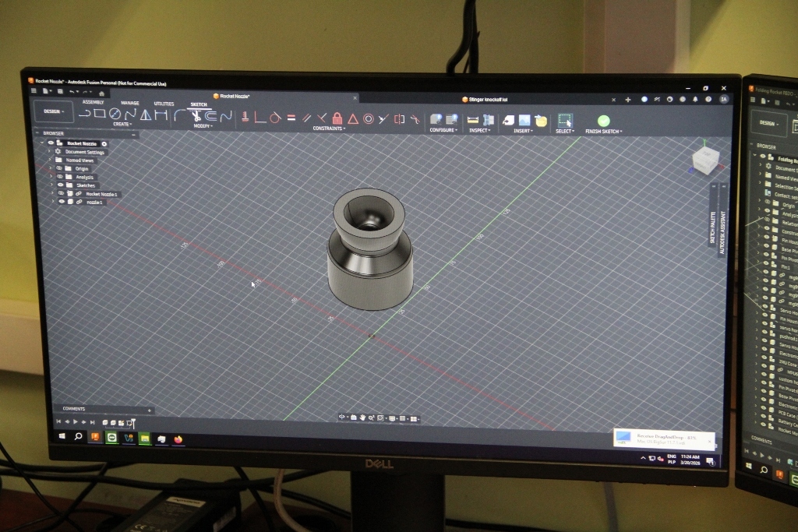The height and width of the screenshot is (532, 798).
Task: Toggle visibility of the Origin folder
Action: click(58, 168)
